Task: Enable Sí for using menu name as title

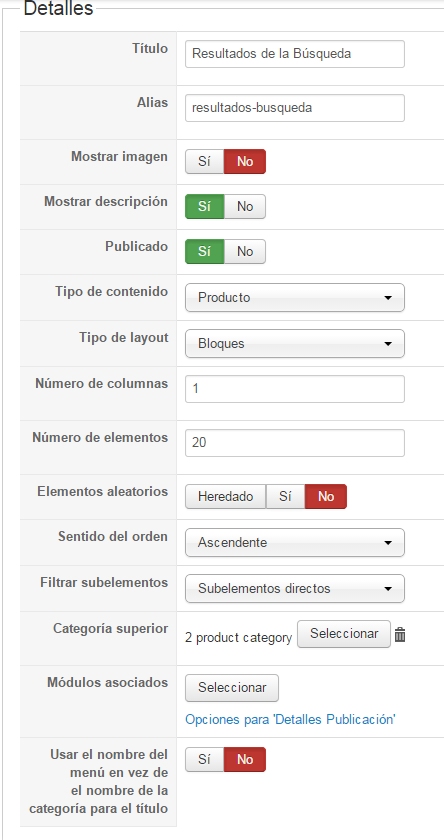Action: click(204, 759)
